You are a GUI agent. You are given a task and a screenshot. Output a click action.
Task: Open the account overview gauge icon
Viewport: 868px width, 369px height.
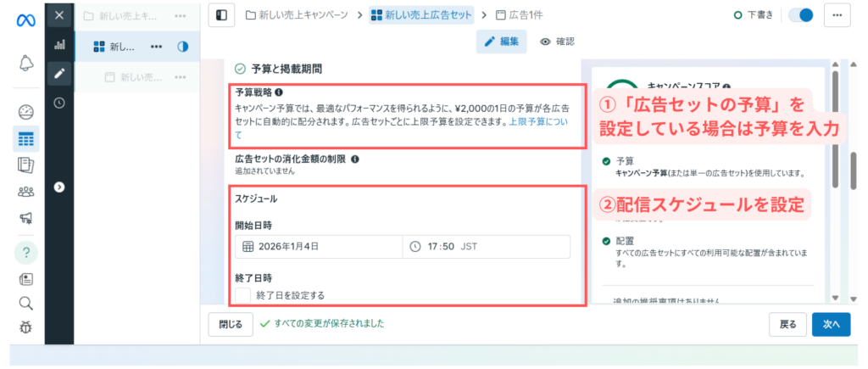click(x=25, y=113)
